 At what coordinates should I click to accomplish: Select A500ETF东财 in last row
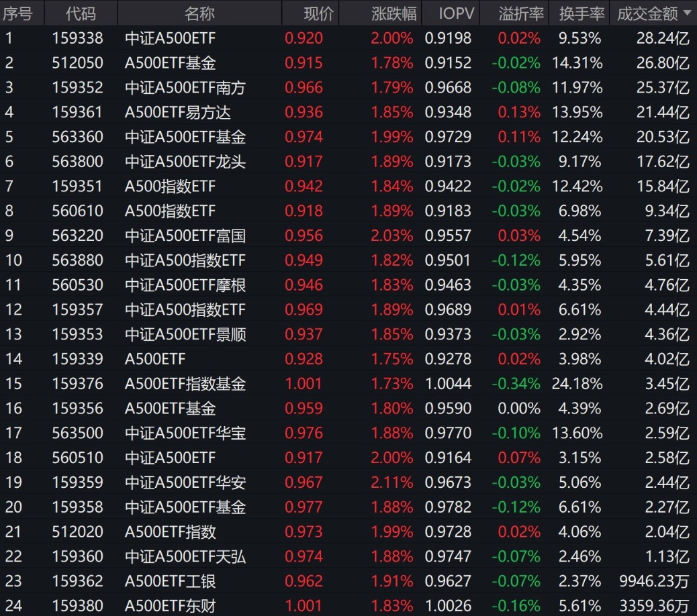(x=170, y=605)
